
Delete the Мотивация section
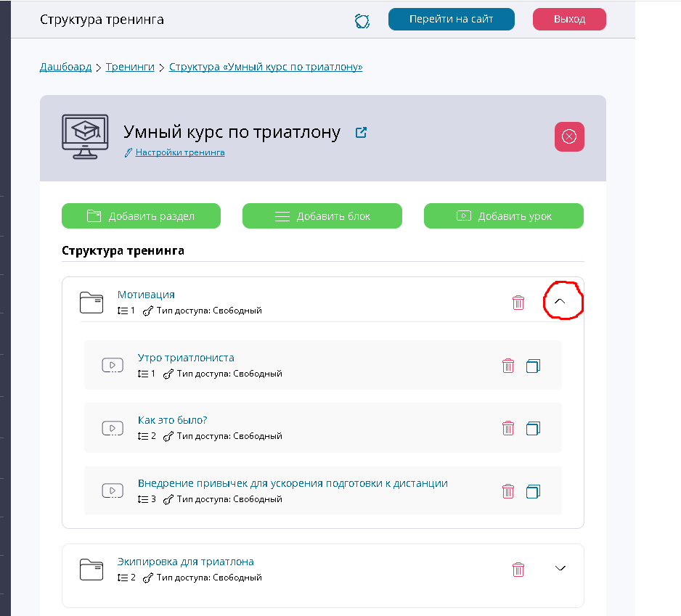point(518,303)
